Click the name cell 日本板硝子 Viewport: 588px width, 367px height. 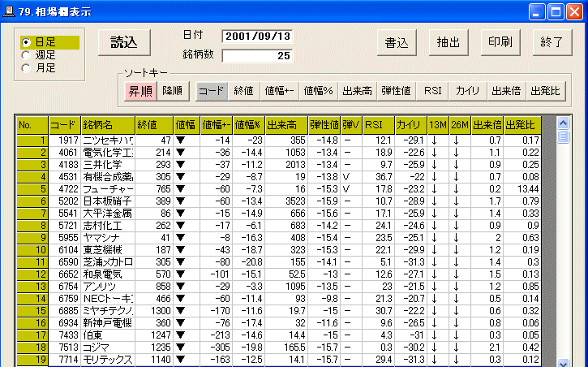[108, 201]
